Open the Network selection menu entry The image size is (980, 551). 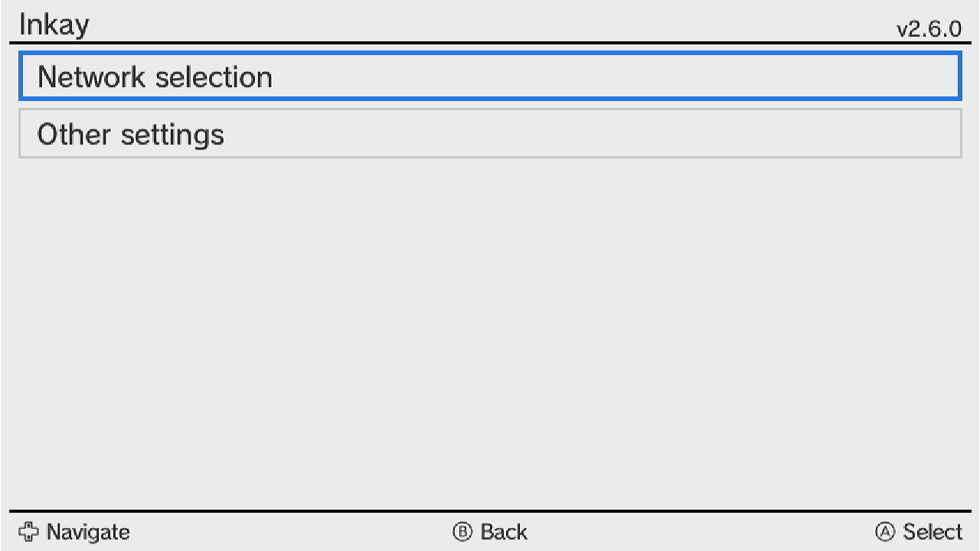pyautogui.click(x=490, y=77)
